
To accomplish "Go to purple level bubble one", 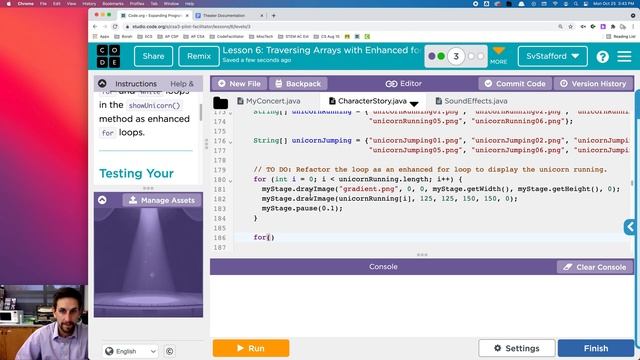I will coord(432,56).
